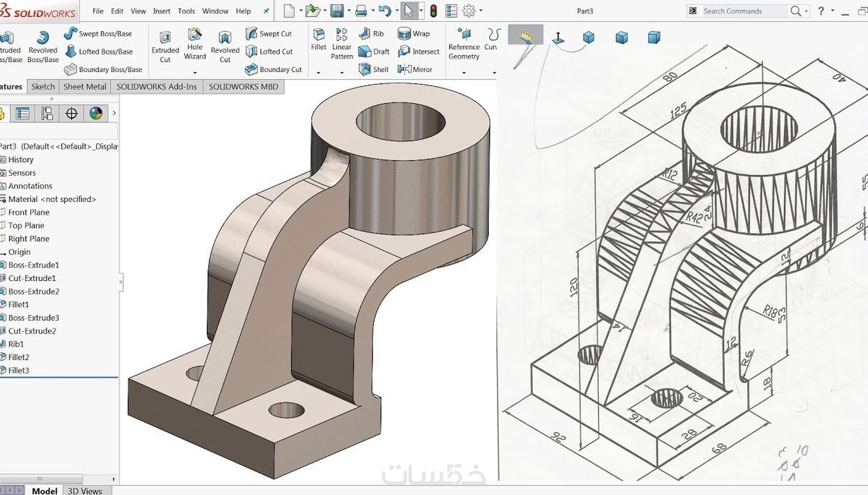Click the Revolved Boss/Base tool

click(x=43, y=47)
